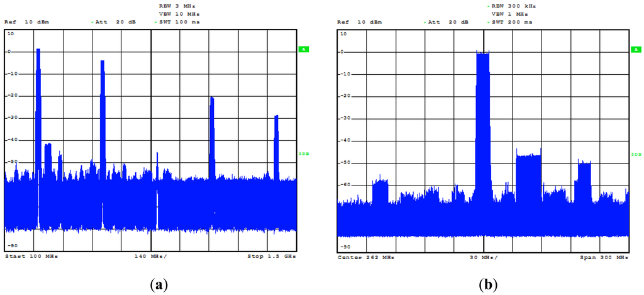Click the green A trace indicator on left plot
Image resolution: width=644 pixels, height=295 pixels.
pyautogui.click(x=303, y=49)
